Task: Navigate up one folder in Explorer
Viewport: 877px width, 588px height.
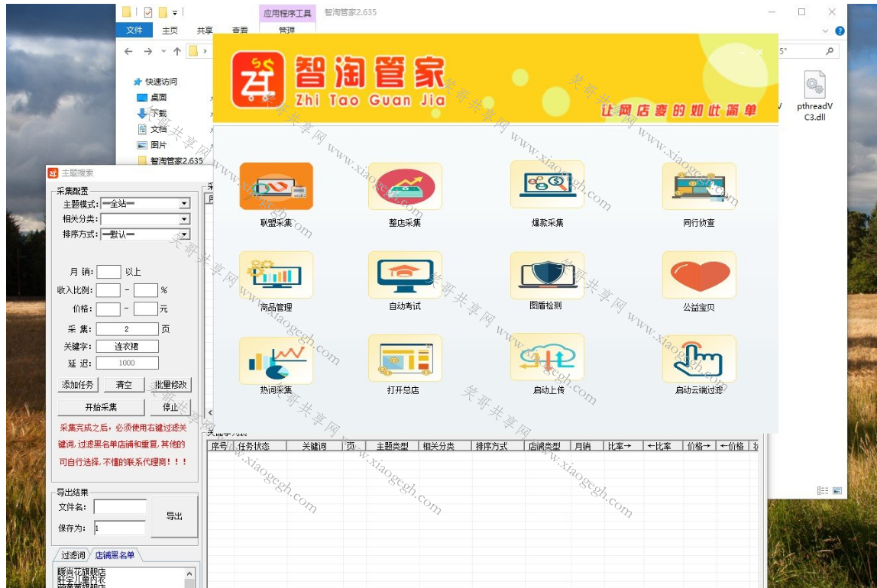Action: 176,51
